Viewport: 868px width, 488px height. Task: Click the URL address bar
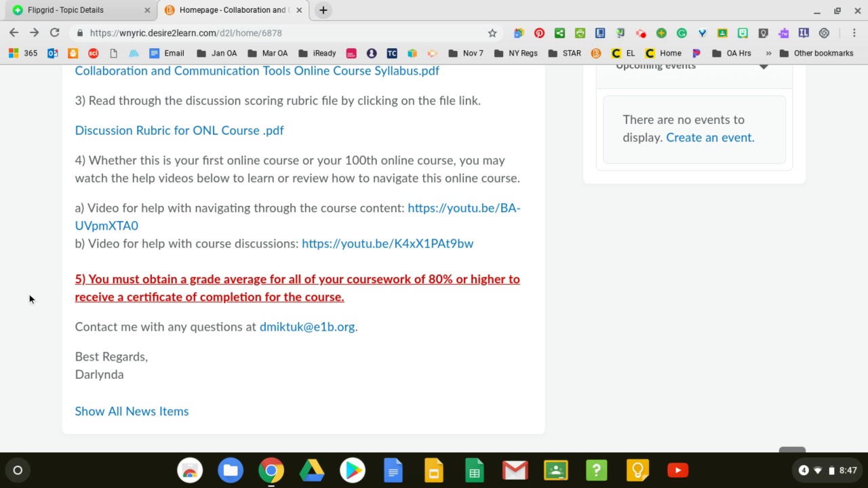click(x=285, y=33)
